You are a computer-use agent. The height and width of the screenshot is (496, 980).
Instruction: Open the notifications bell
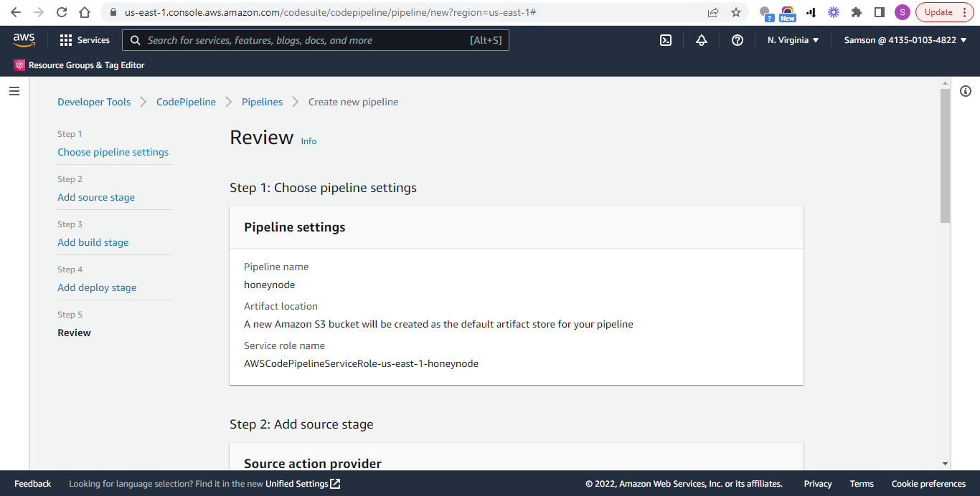(702, 40)
